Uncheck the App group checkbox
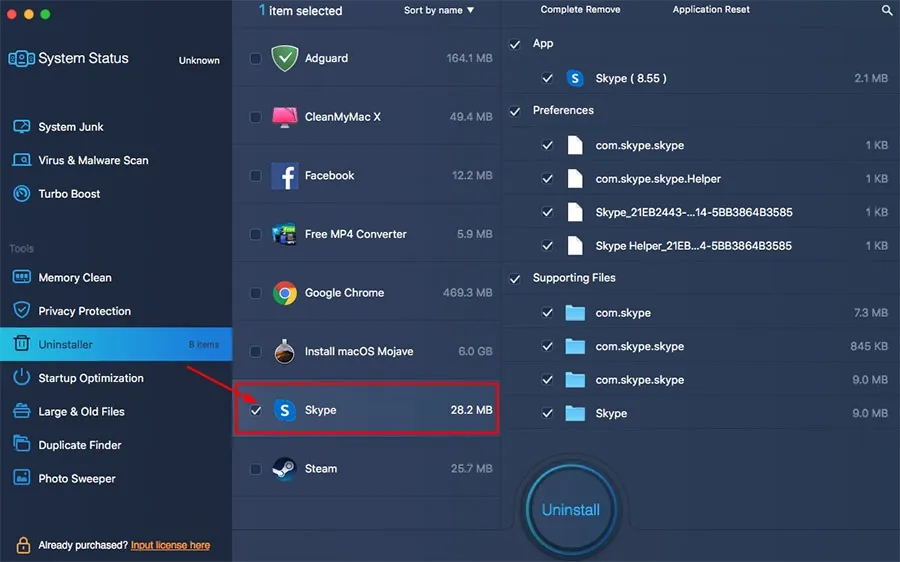This screenshot has height=562, width=900. [x=515, y=44]
